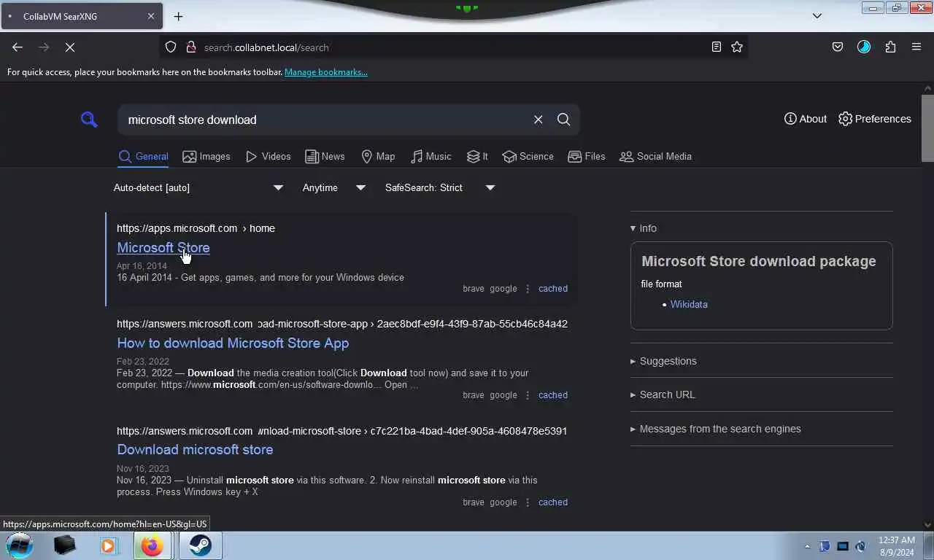Close the CollabVM SearXNG tab
The width and height of the screenshot is (934, 560).
151,16
